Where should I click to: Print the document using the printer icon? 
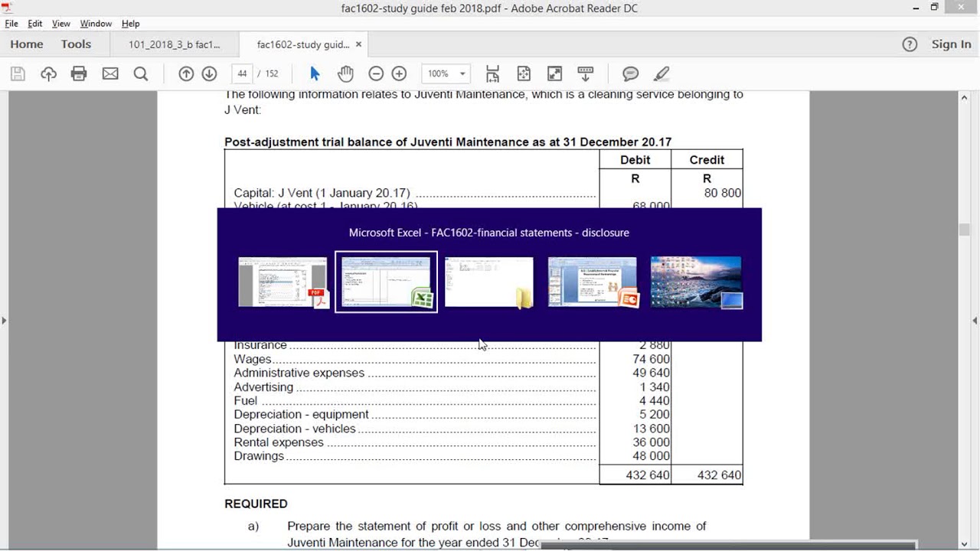point(79,73)
